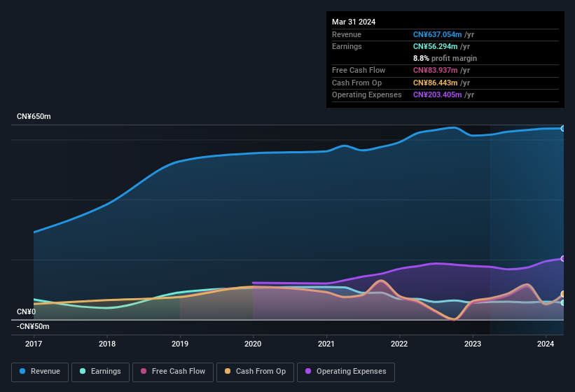The image size is (575, 392).
Task: Select the Revenue endpoint marker on chart
Action: coord(563,129)
